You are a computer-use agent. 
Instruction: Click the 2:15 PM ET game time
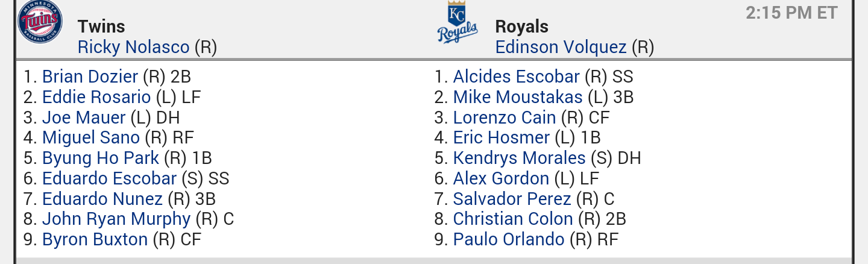(x=791, y=13)
